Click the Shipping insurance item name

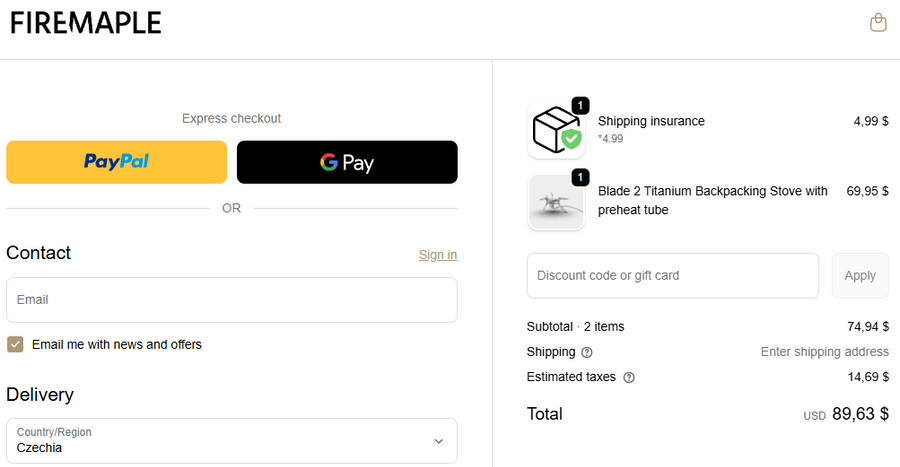coord(651,121)
